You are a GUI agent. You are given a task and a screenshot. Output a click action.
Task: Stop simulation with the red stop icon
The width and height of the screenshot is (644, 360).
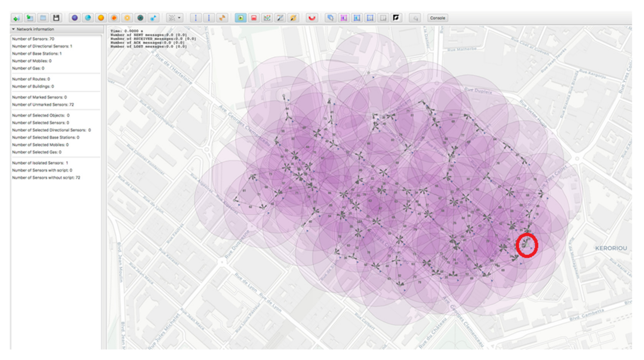[254, 18]
